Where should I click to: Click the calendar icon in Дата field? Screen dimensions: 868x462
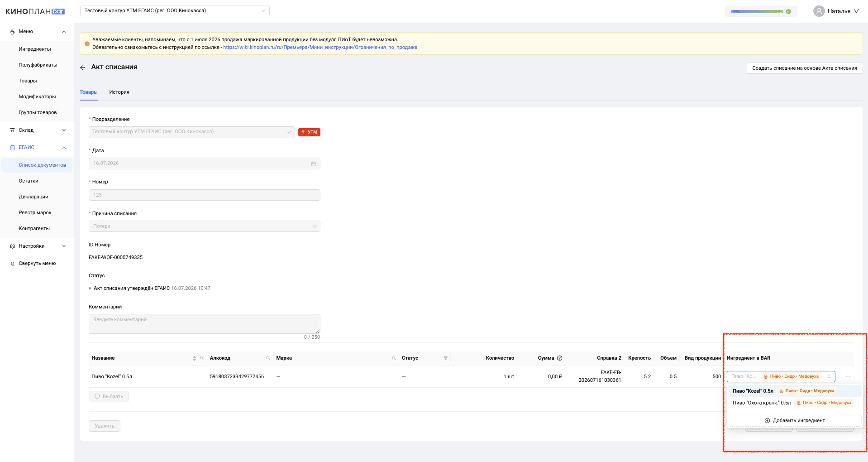313,164
